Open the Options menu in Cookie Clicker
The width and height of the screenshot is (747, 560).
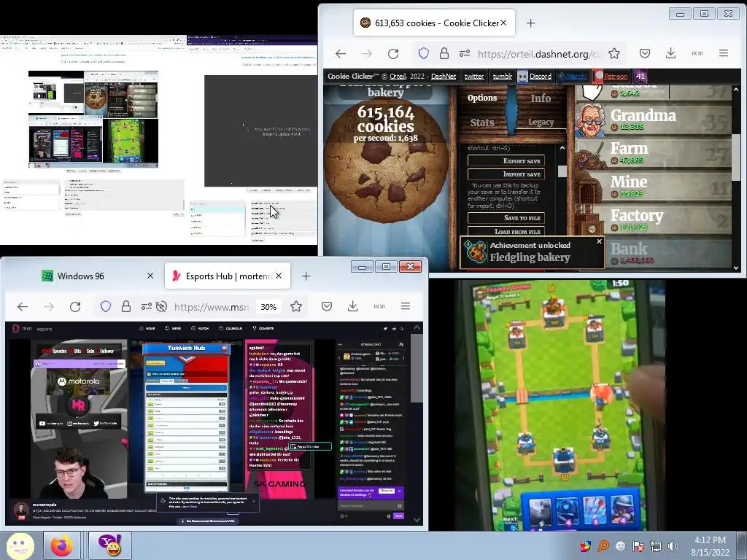tap(482, 98)
